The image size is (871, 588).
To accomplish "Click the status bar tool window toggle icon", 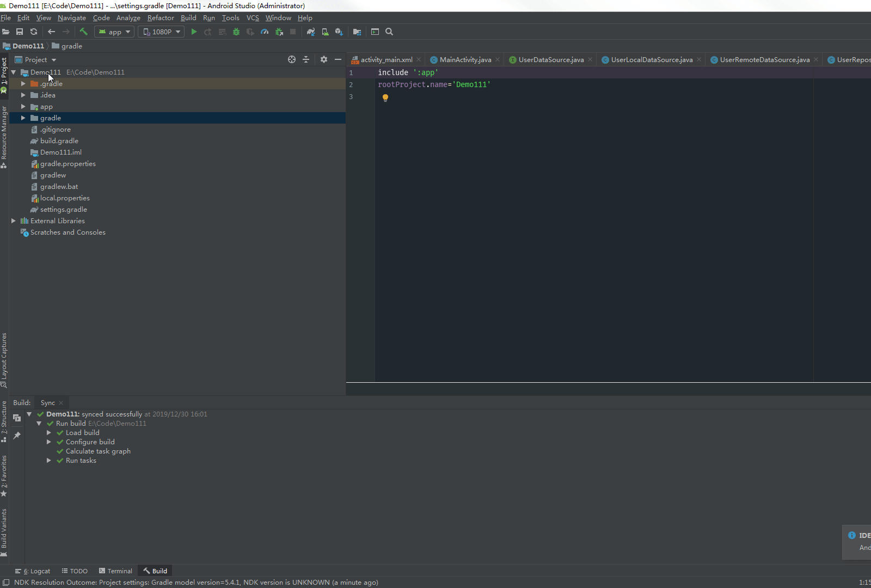I will coord(6,582).
